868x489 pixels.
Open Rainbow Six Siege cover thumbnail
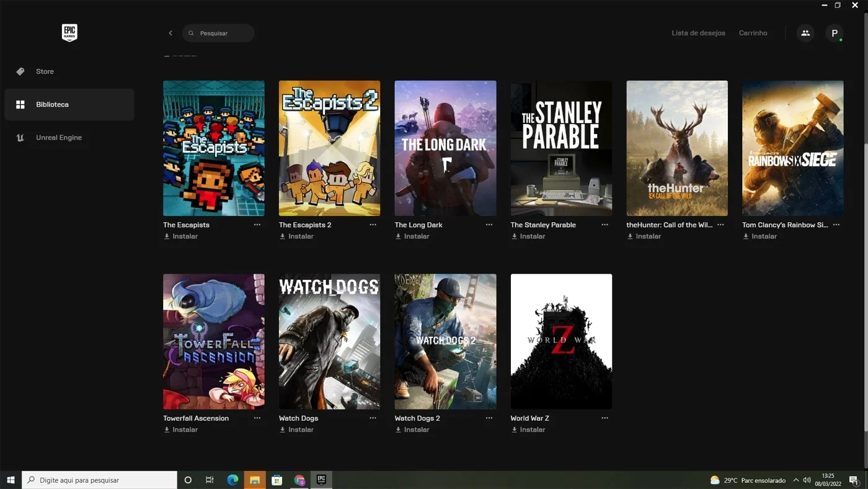(793, 148)
